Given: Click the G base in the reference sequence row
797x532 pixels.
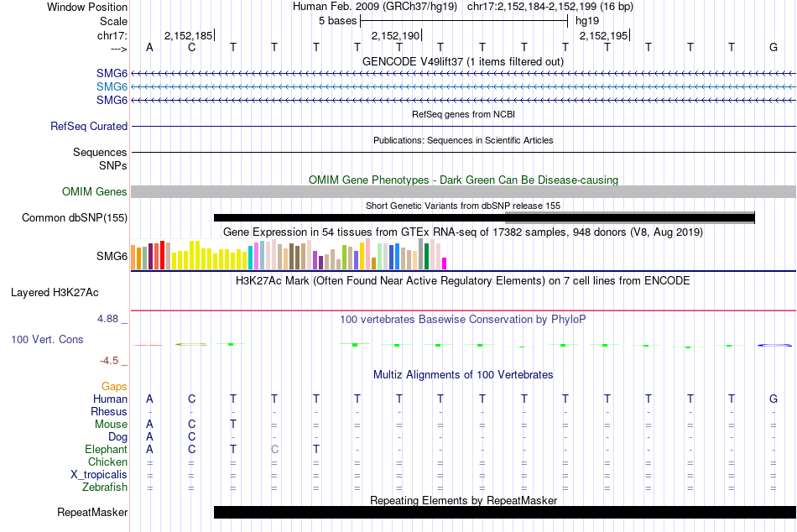Looking at the screenshot, I should 774,47.
